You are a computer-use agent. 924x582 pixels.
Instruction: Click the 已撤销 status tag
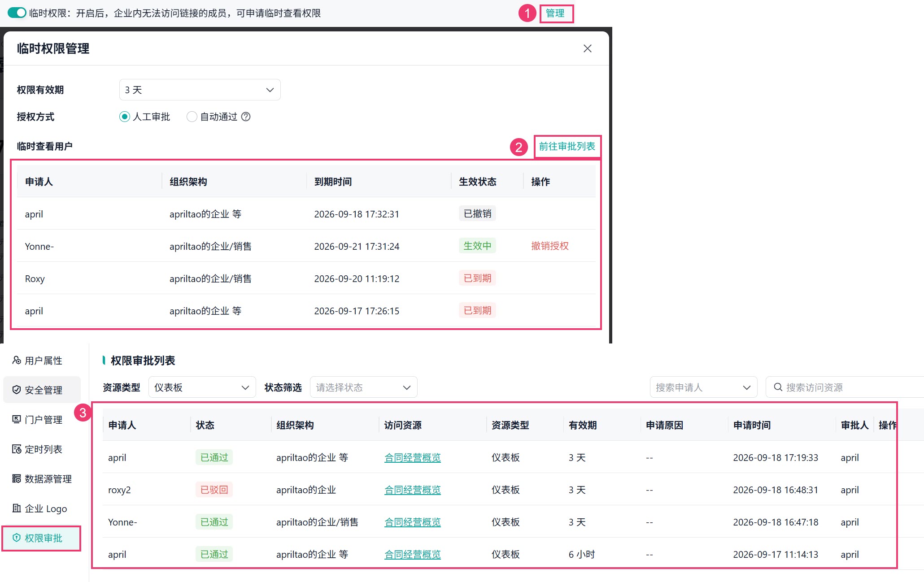(477, 213)
